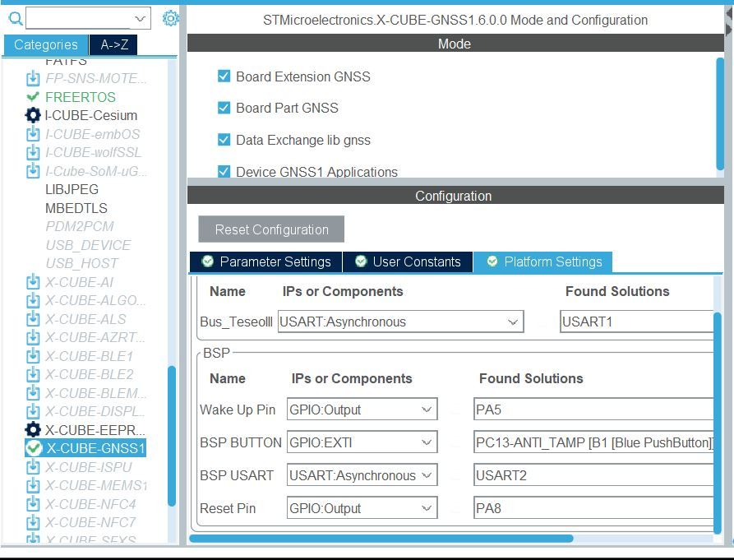This screenshot has height=560, width=734.
Task: Select Platform Settings tab
Action: click(543, 261)
